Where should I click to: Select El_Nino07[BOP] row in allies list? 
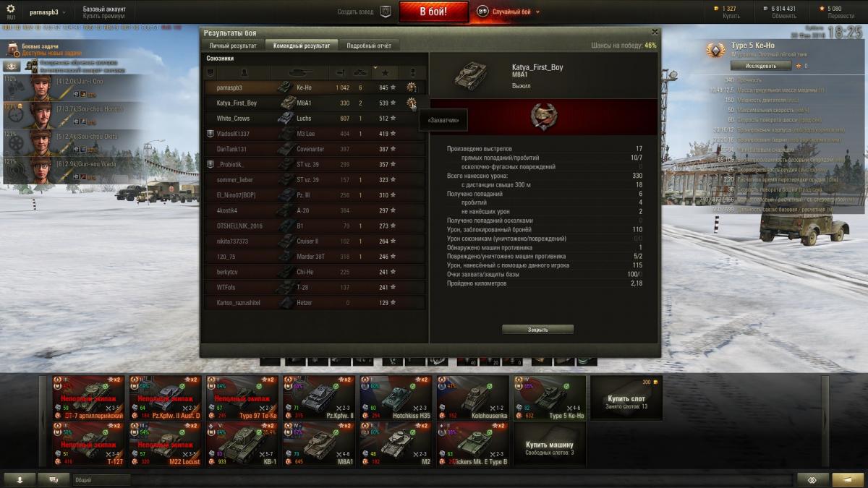(x=315, y=195)
